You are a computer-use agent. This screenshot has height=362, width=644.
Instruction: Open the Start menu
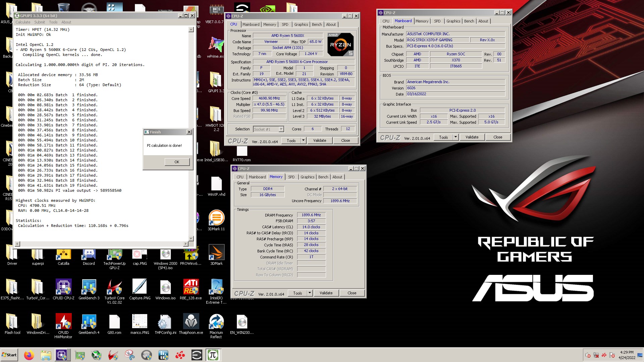click(x=9, y=355)
